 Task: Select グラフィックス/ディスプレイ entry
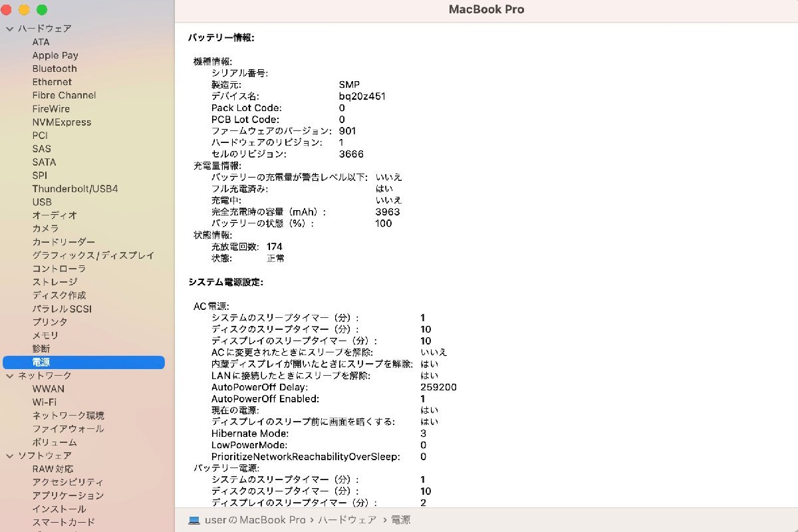pyautogui.click(x=93, y=255)
